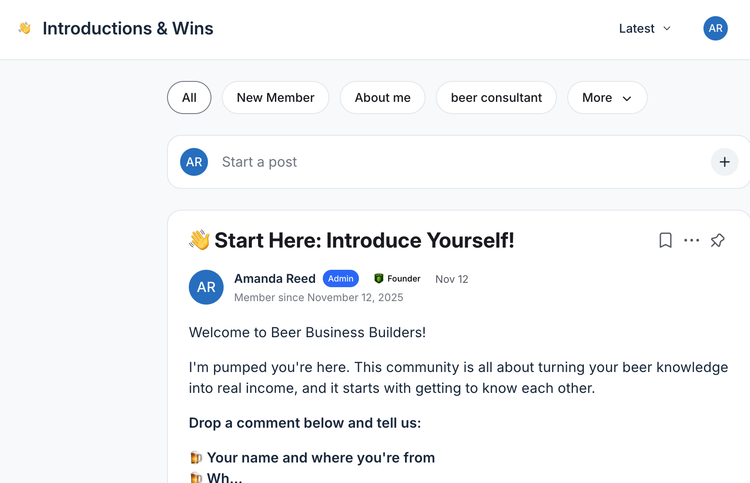Select the All filter tab
The width and height of the screenshot is (750, 483).
(x=189, y=98)
